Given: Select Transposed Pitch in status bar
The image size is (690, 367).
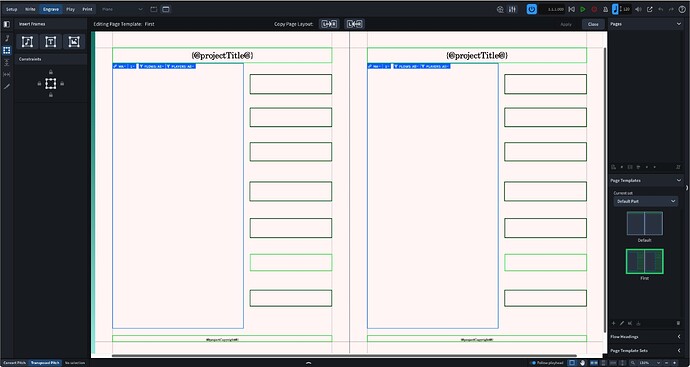Looking at the screenshot, I should 45,363.
